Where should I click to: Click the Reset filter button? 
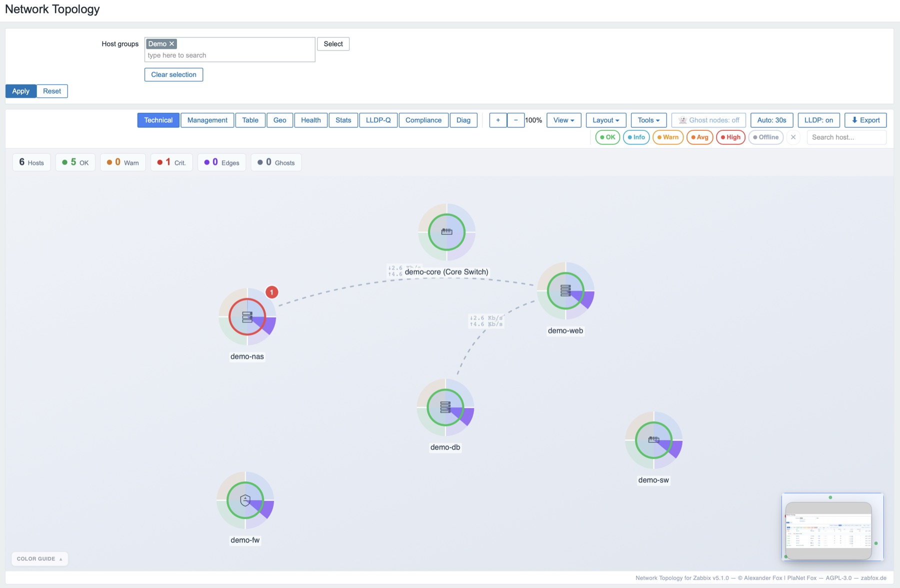pos(52,91)
